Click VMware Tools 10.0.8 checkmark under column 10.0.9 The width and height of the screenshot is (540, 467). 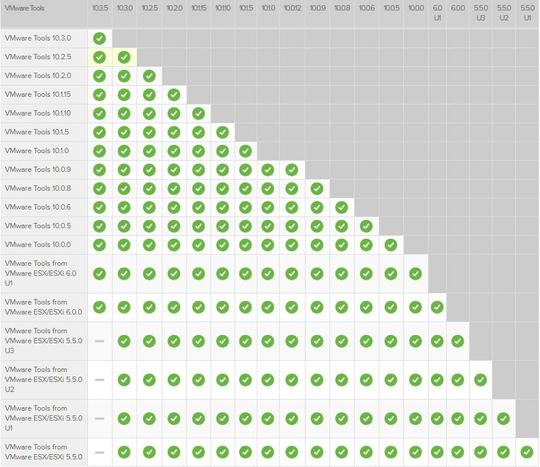pos(317,188)
